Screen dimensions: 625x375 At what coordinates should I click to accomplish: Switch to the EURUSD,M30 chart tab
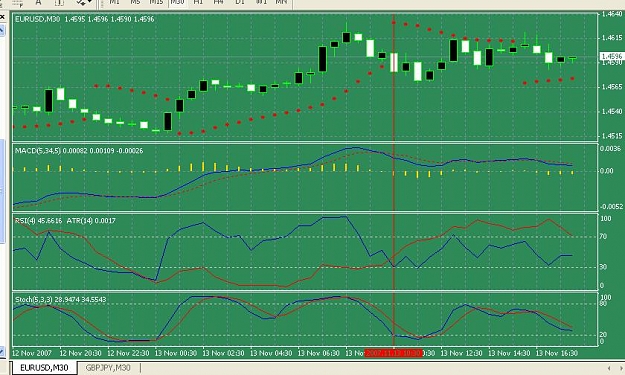44,367
